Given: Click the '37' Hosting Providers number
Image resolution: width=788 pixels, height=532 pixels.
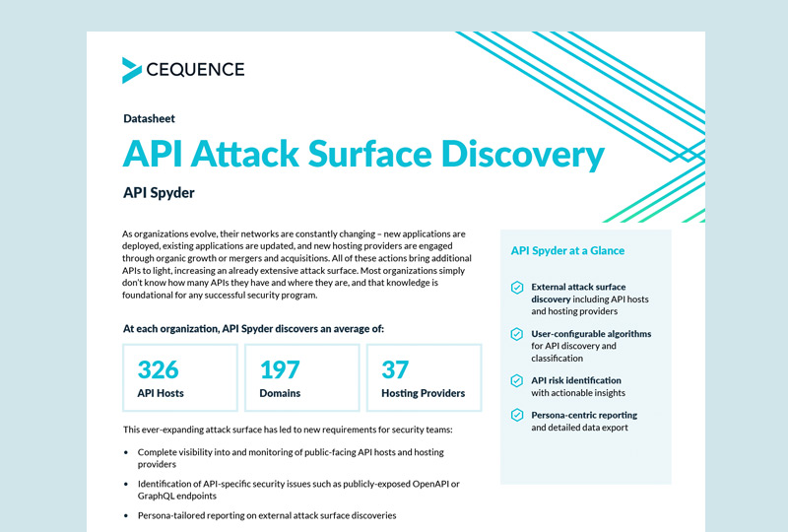Looking at the screenshot, I should point(395,369).
